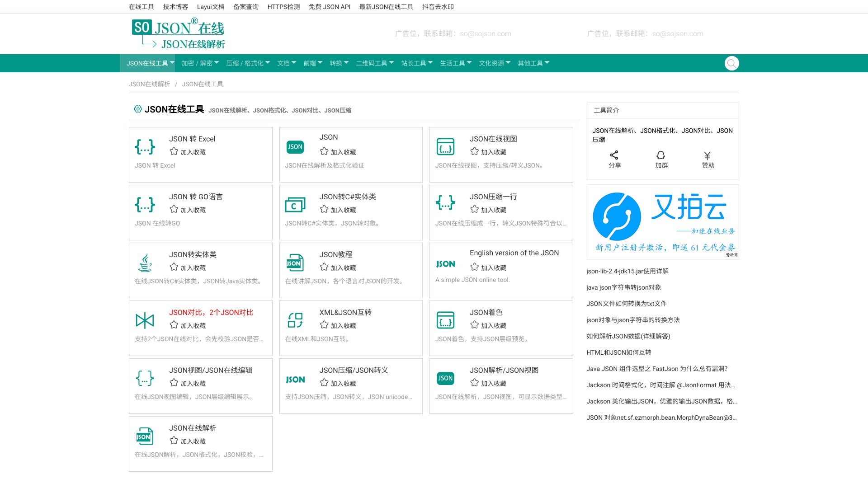
Task: Open 免费 JSON API in the top menu
Action: pos(330,7)
